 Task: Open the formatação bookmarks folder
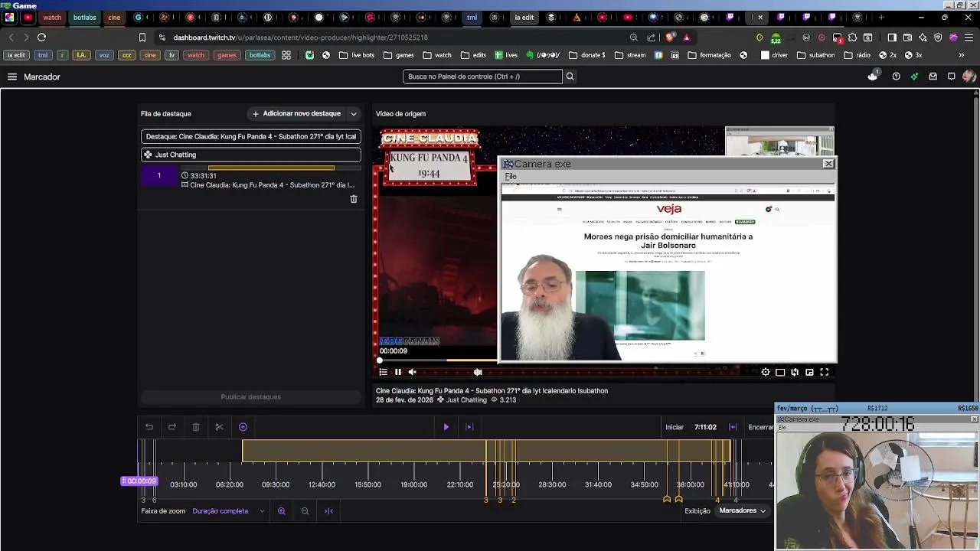710,55
